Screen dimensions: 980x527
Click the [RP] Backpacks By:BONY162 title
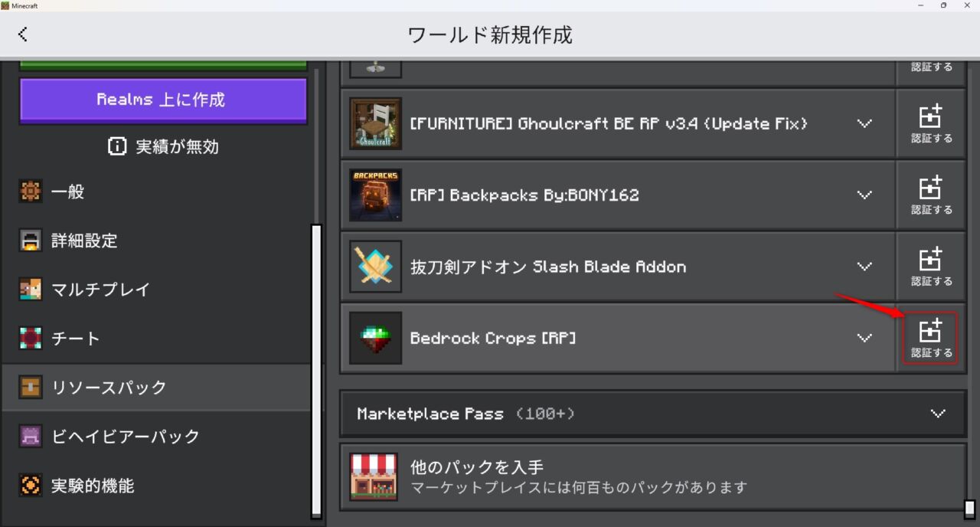[x=524, y=195]
